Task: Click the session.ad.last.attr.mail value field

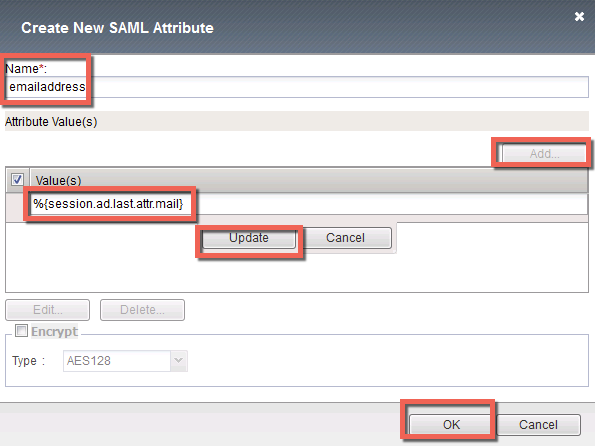Action: coord(309,204)
